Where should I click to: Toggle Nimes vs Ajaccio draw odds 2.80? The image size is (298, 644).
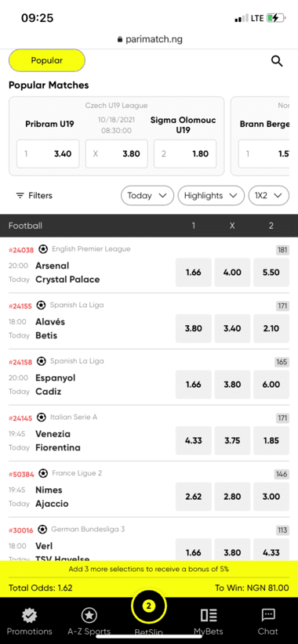232,497
